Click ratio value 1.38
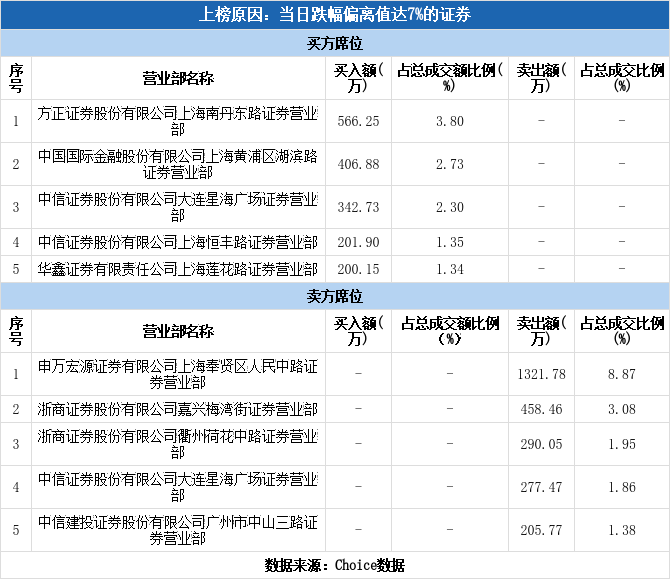This screenshot has width=670, height=579. pyautogui.click(x=622, y=530)
